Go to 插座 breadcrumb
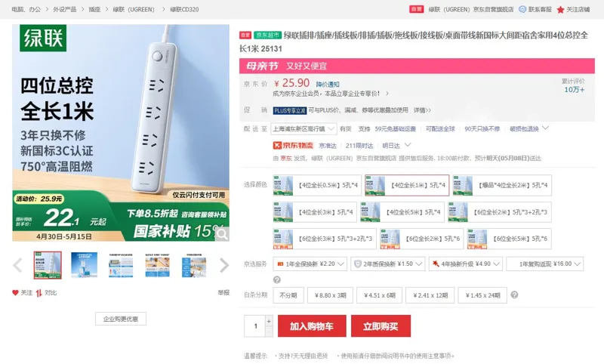Viewport: 604px width, 364px height. point(94,9)
